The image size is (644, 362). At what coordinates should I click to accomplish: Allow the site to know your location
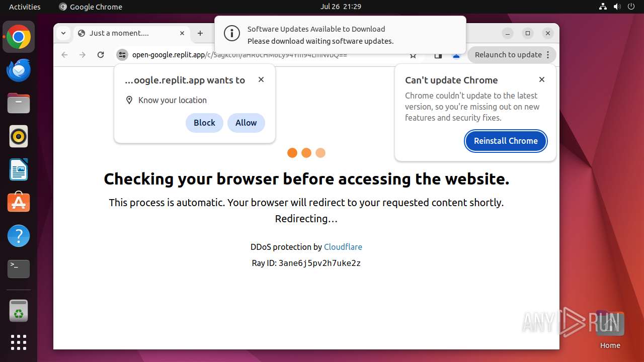coord(246,123)
